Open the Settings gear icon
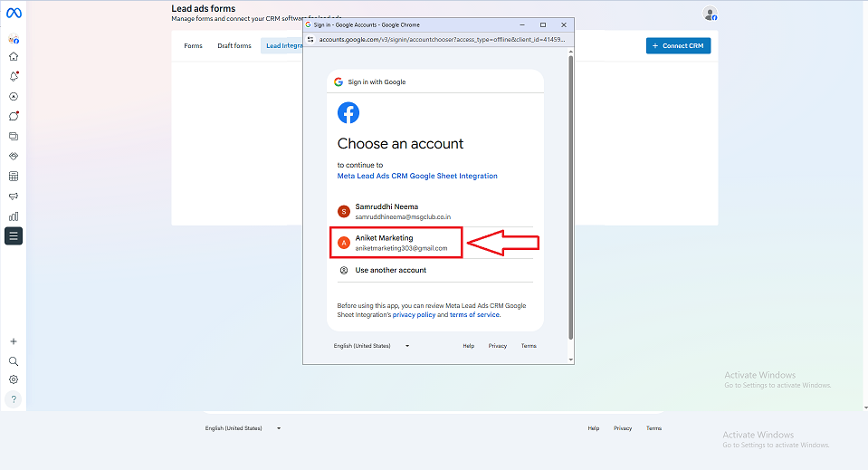 pos(14,379)
